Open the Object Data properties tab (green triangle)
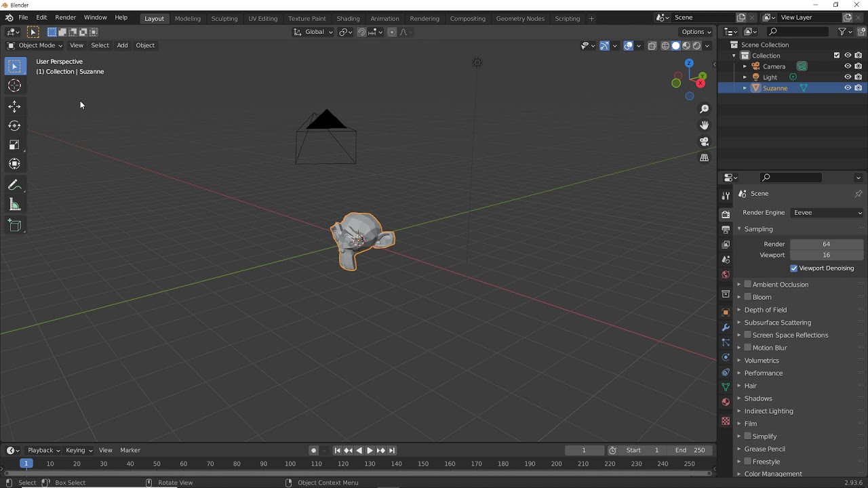The width and height of the screenshot is (868, 488). point(726,387)
